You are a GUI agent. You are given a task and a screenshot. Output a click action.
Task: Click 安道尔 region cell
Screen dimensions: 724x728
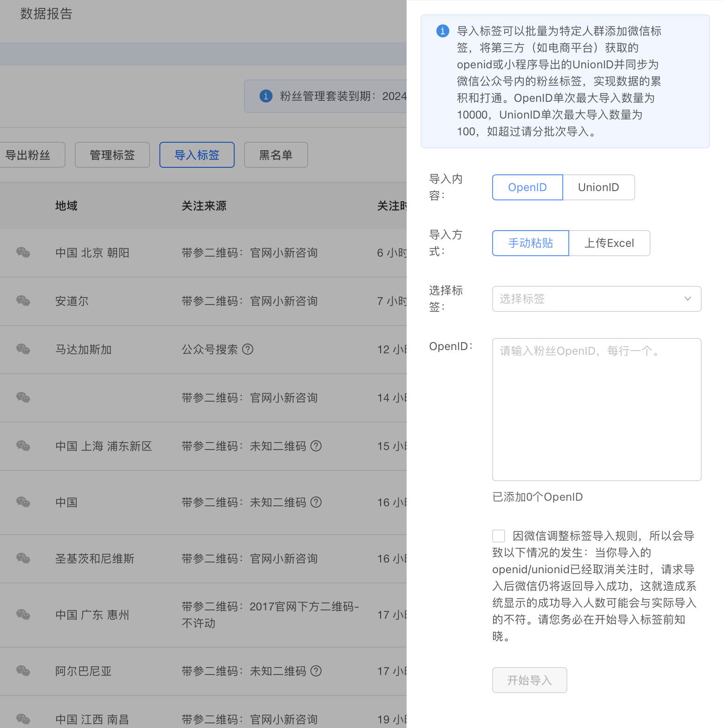(x=72, y=301)
